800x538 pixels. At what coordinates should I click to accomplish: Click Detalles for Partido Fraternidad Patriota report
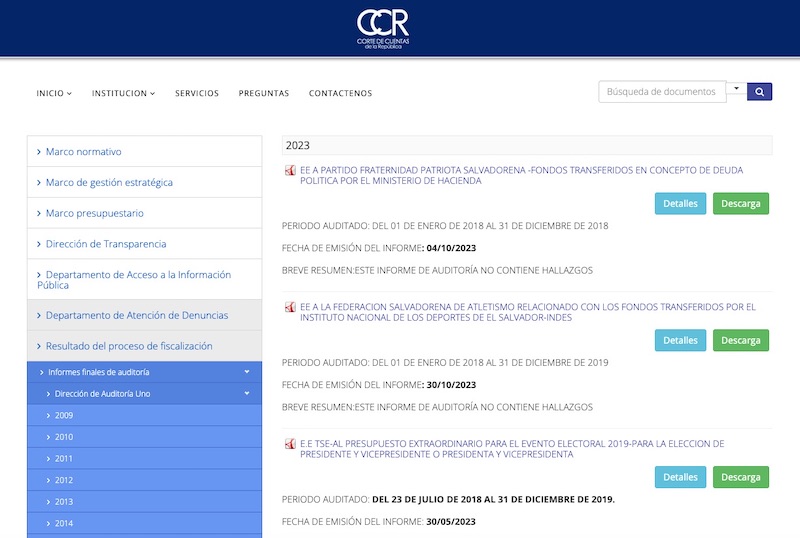click(x=680, y=204)
